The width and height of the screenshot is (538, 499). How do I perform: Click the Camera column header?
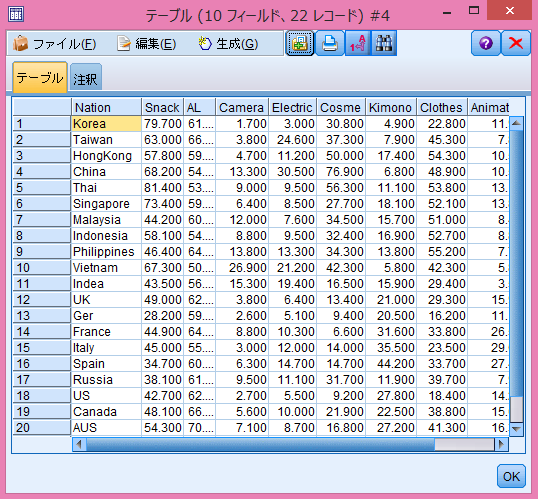pos(242,107)
